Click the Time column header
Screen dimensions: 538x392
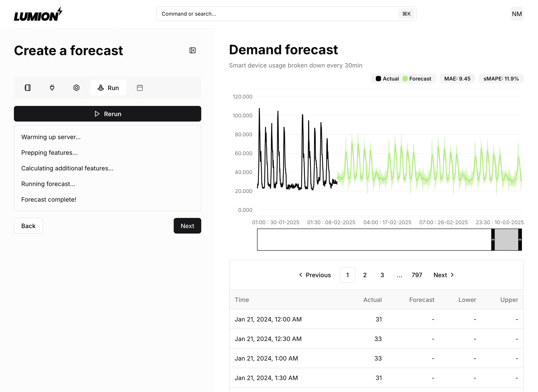[242, 300]
